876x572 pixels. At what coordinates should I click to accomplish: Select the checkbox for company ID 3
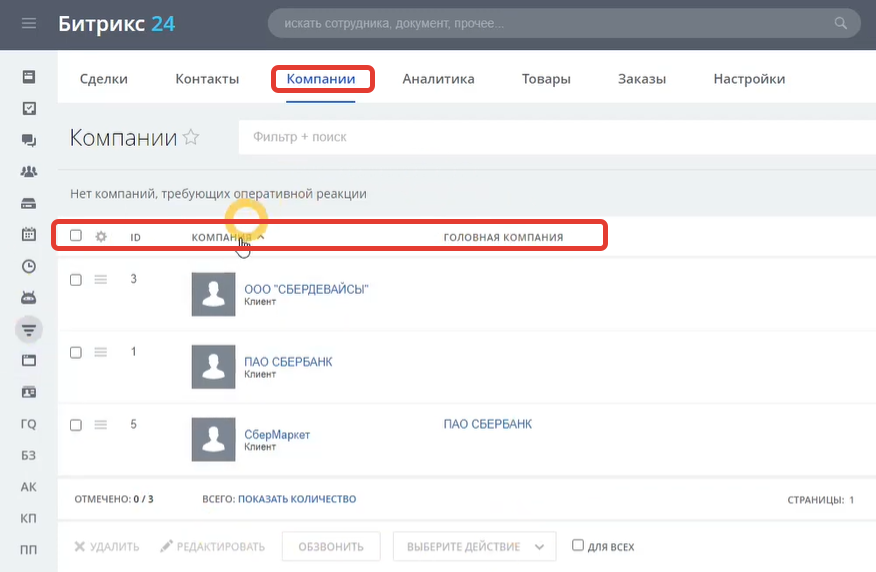pyautogui.click(x=76, y=280)
